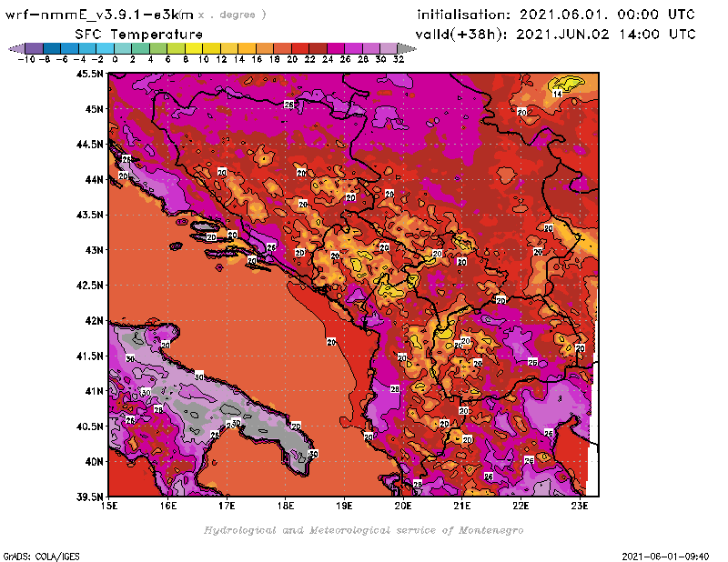The image size is (728, 562).
Task: Click the '41N' latitude axis label
Action: [94, 391]
